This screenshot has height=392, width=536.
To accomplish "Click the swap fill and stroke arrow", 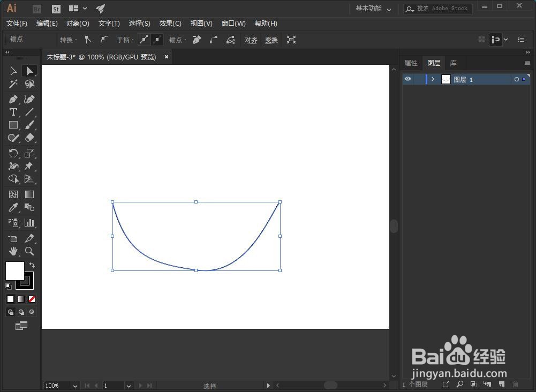I will point(32,265).
